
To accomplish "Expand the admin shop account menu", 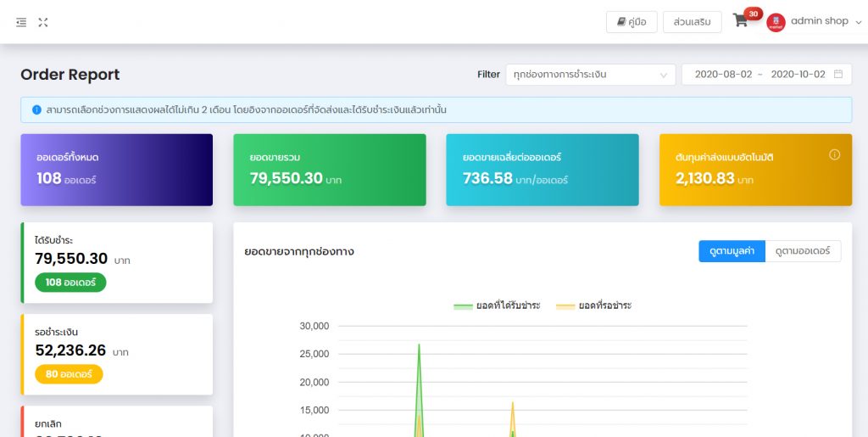I will 859,22.
